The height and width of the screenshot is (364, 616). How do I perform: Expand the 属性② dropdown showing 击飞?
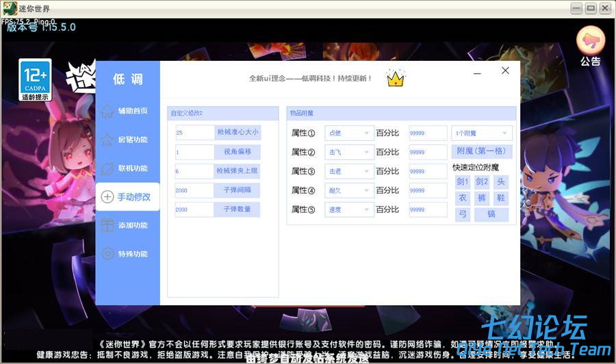click(x=349, y=152)
